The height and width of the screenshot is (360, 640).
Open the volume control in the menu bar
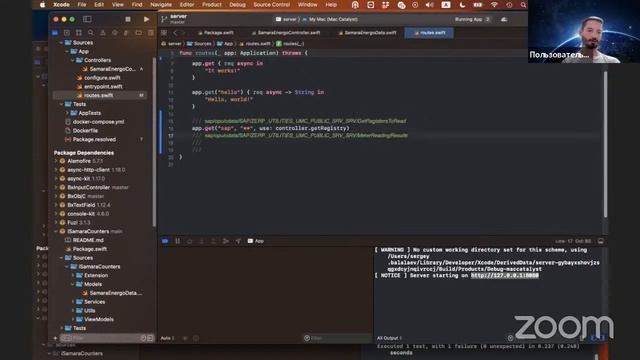pyautogui.click(x=429, y=4)
